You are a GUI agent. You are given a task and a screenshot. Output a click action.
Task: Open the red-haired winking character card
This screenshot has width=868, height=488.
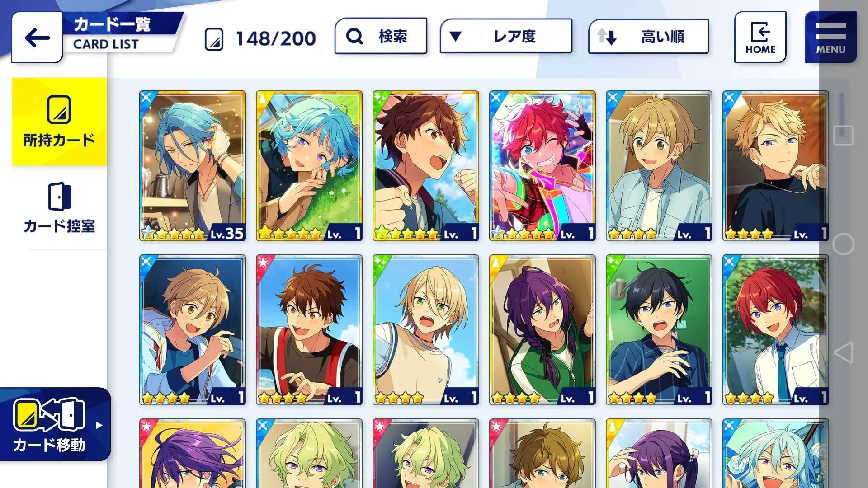(x=542, y=166)
